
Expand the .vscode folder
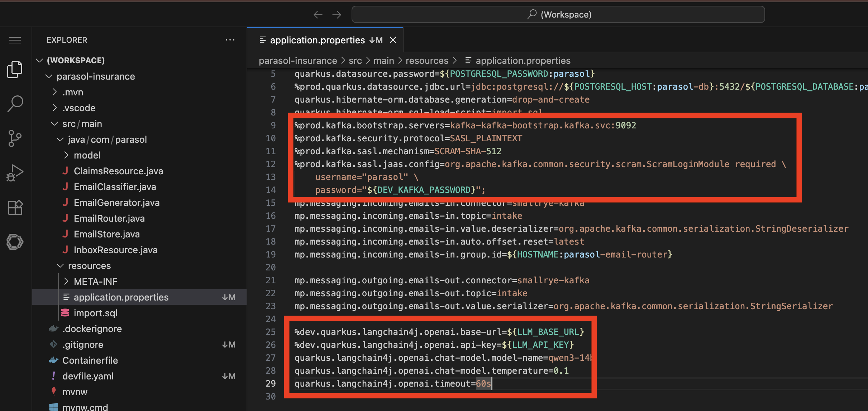(x=55, y=108)
